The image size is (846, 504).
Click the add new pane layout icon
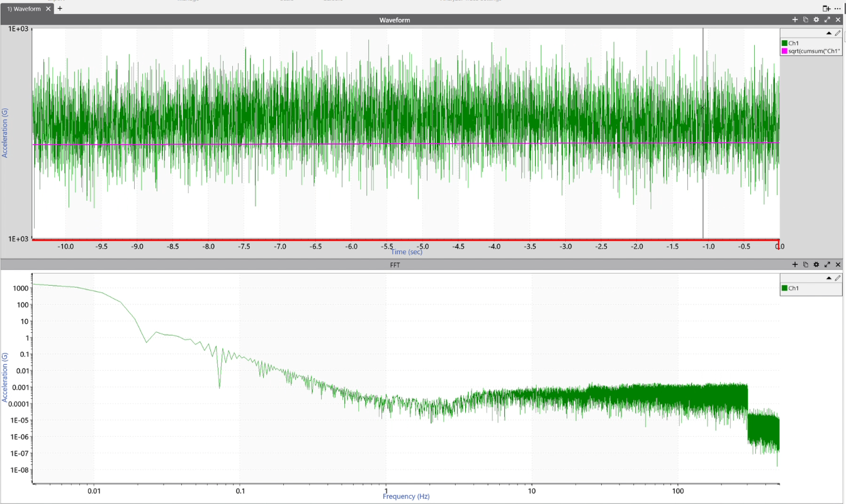826,8
